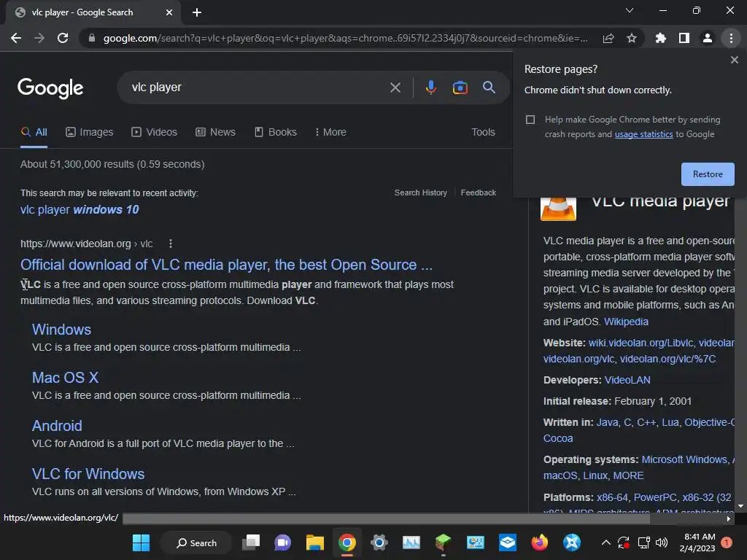Click the scroll right arrow of horizontal scrollbar
This screenshot has width=747, height=560.
(729, 519)
